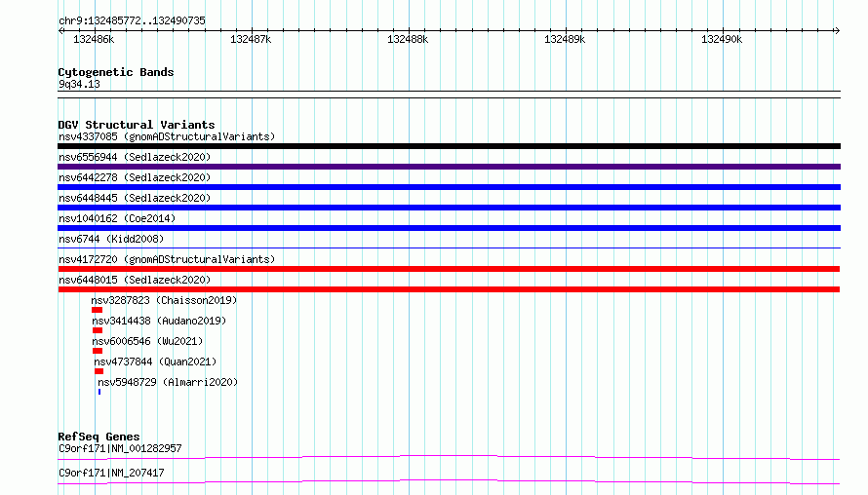
Task: Click the small red block under nsv6006546
Action: 98,351
